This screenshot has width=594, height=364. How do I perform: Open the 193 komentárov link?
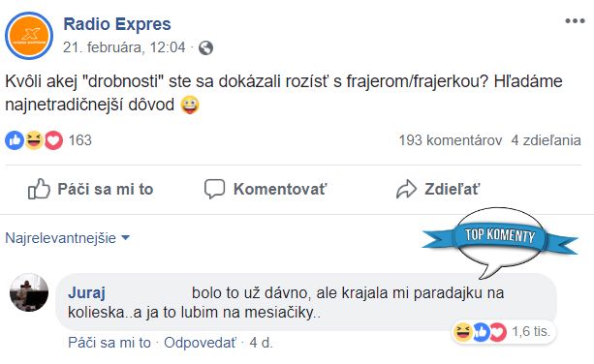coord(450,140)
